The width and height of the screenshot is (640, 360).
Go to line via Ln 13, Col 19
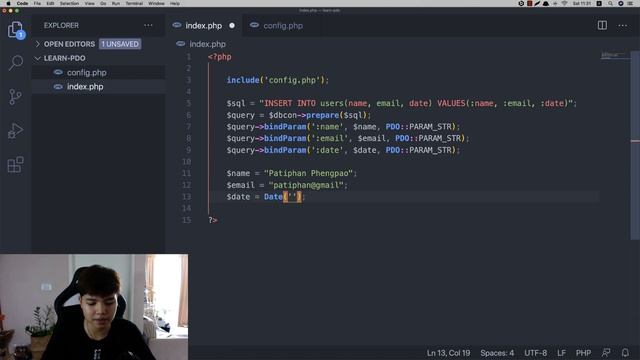[x=448, y=353]
